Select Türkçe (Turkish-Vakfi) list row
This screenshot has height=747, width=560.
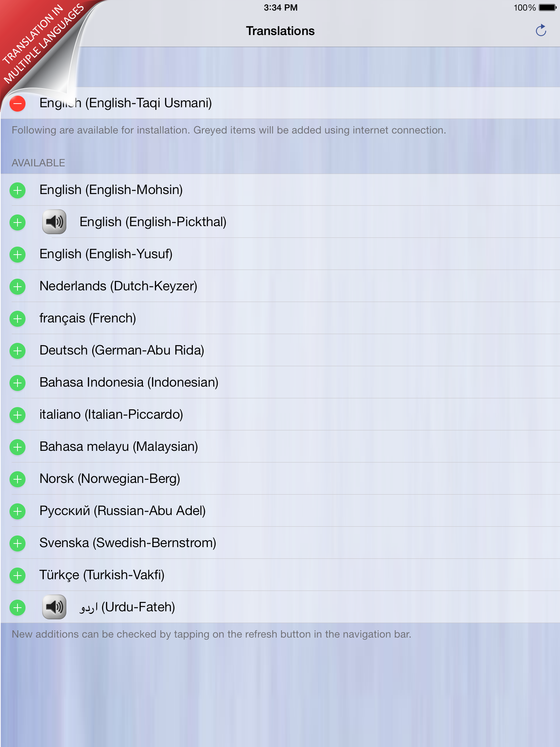click(x=280, y=575)
